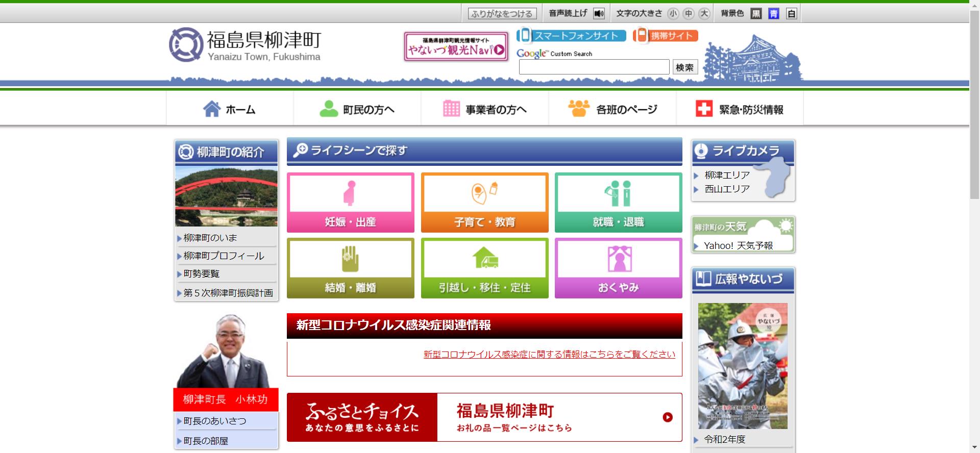Click the ライブカメラ webcam icon
This screenshot has width=980, height=453.
click(x=701, y=151)
